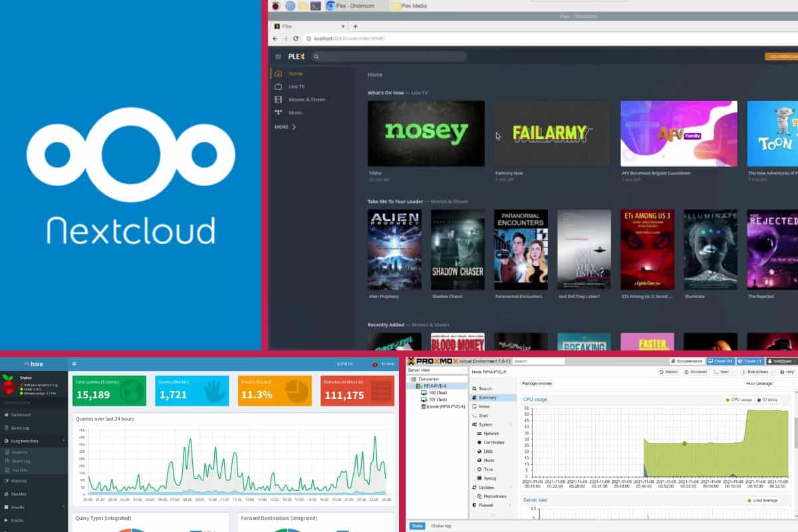Open Query Log in the Pi-hole sidebar

pos(33,428)
